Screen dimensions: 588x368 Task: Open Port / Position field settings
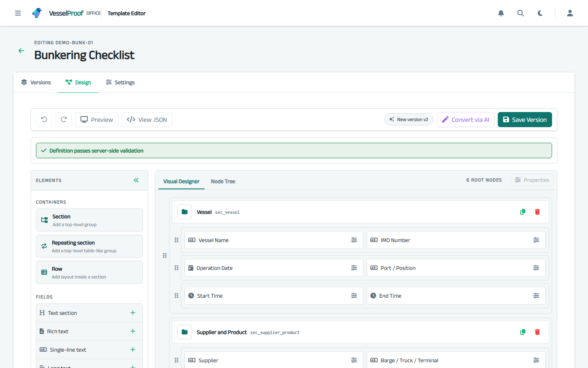pos(536,268)
